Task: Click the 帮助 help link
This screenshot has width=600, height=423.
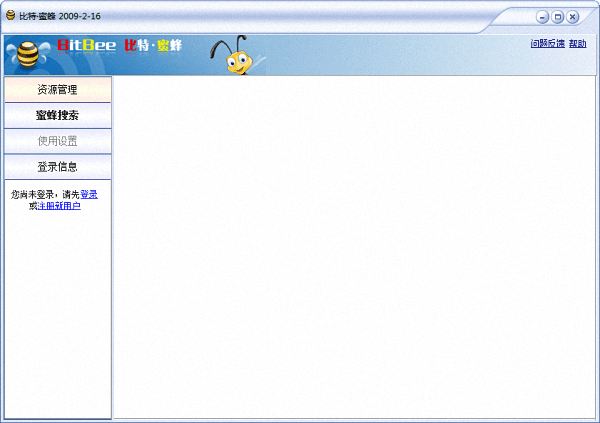Action: click(578, 44)
